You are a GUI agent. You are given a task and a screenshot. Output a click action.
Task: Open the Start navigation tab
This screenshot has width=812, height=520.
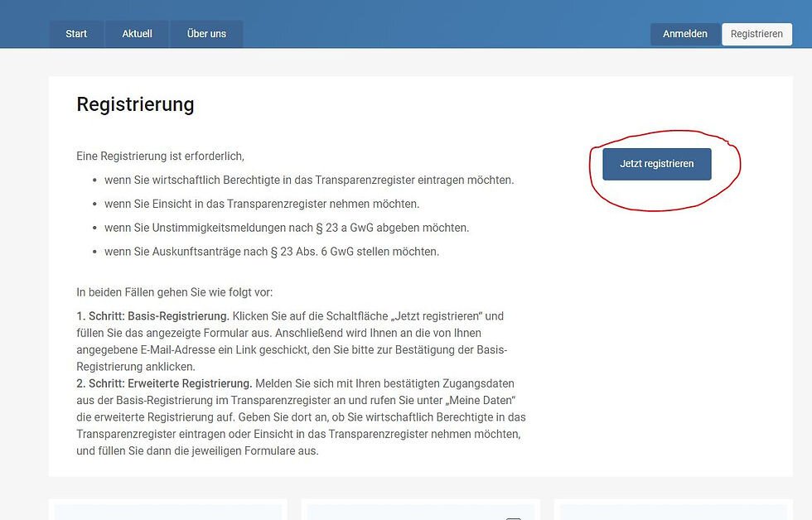click(x=76, y=34)
